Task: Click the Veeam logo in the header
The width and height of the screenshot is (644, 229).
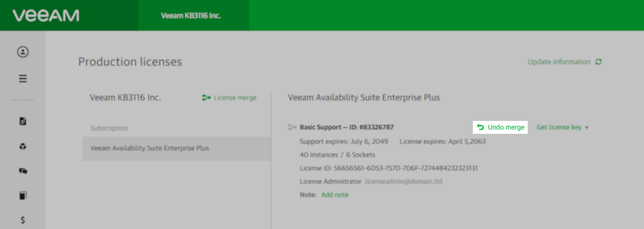Action: (x=46, y=15)
